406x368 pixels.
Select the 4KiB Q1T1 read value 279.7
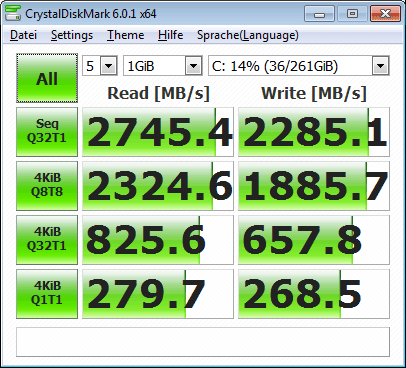(x=158, y=294)
